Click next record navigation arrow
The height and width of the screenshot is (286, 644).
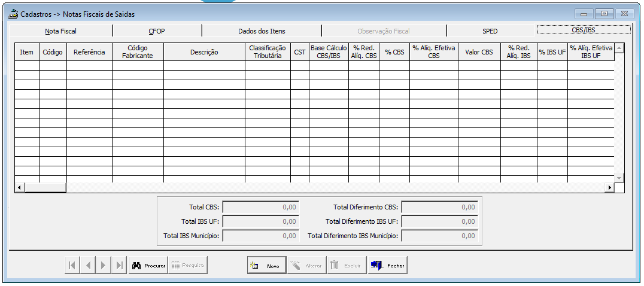[104, 266]
